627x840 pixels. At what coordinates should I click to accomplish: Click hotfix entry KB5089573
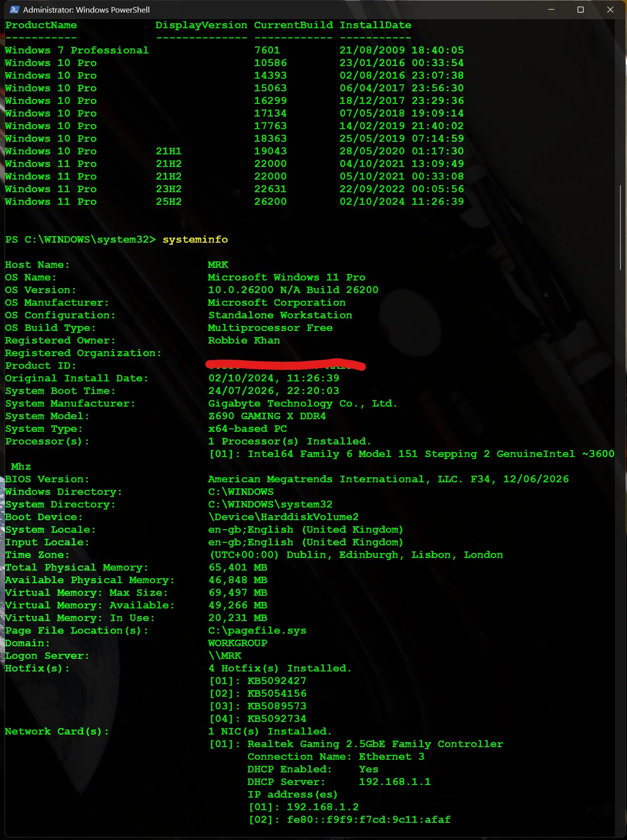(277, 706)
